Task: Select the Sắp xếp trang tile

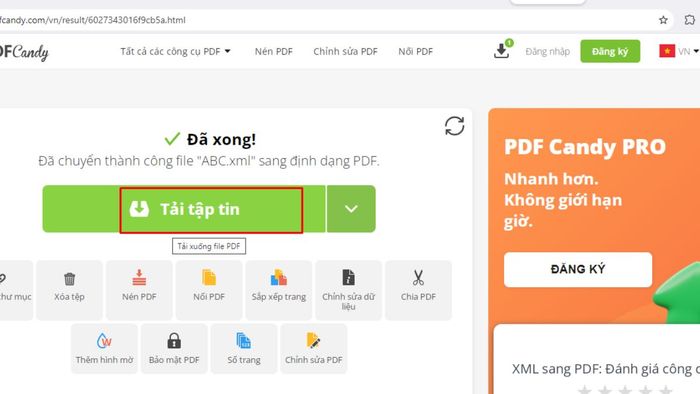Action: coord(279,290)
